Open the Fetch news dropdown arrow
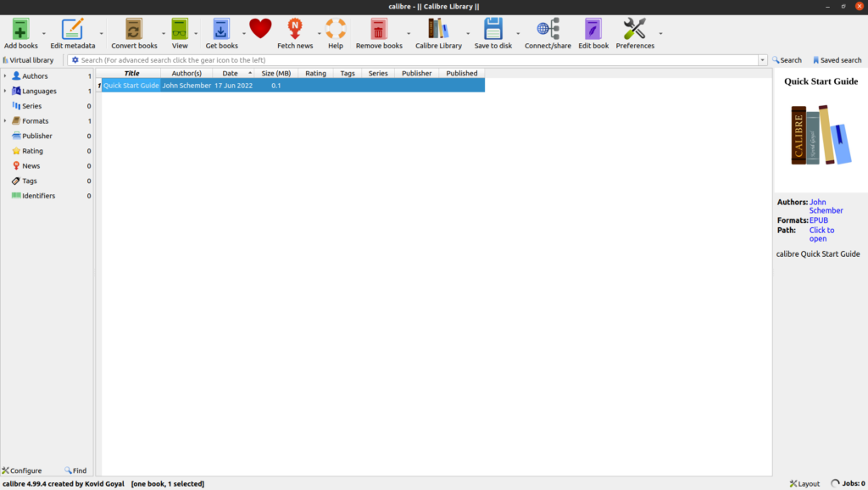Viewport: 868px width, 490px height. [319, 33]
